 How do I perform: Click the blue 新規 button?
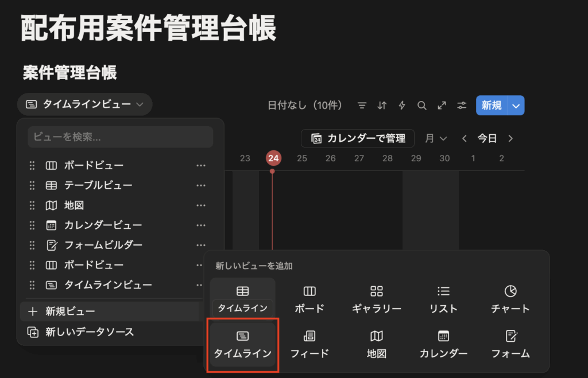pyautogui.click(x=492, y=106)
